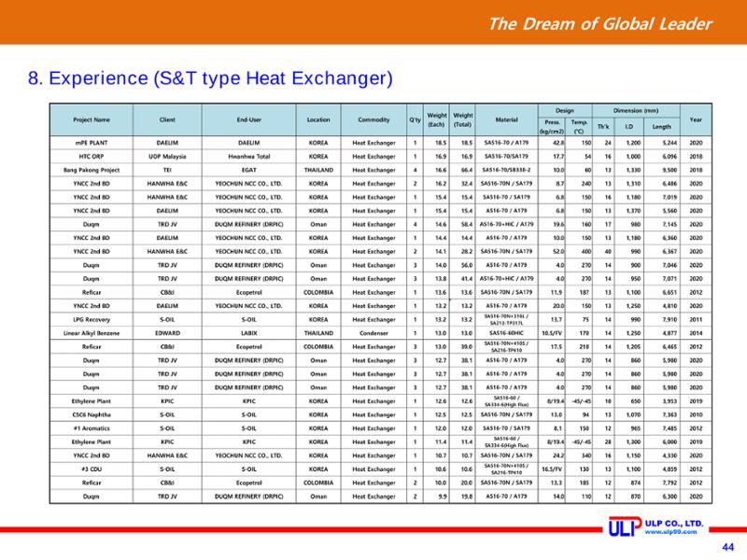This screenshot has height=560, width=747.
Task: Click the 'TEI' client cell
Action: [x=167, y=170]
